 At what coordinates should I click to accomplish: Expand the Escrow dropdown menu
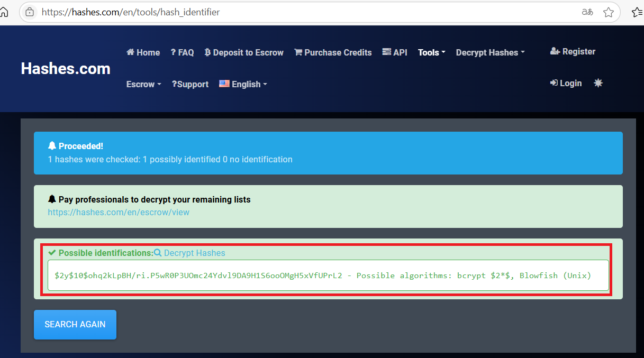(x=143, y=84)
